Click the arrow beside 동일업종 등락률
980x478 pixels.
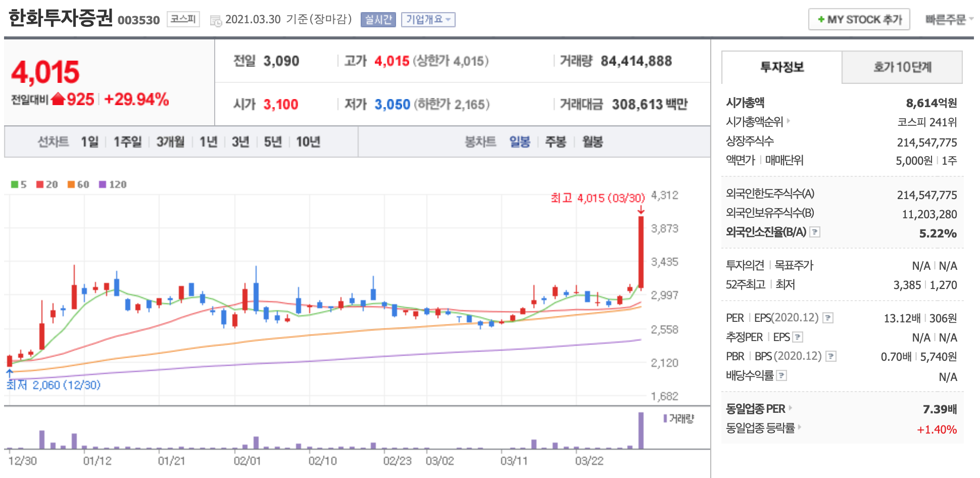800,427
